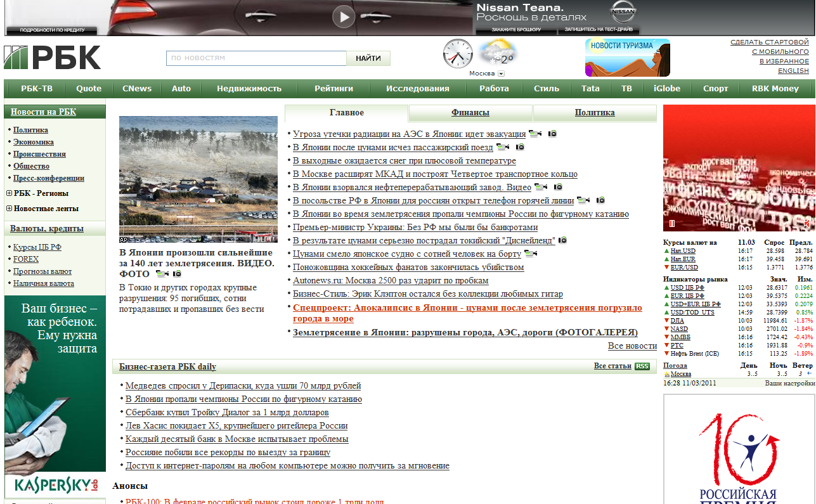The width and height of the screenshot is (816, 504).
Task: Click photo icon beside embassy hotline headline
Action: tap(600, 200)
